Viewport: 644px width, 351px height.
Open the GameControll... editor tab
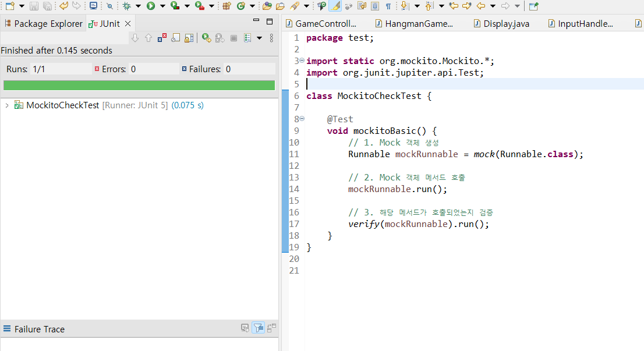coord(321,24)
